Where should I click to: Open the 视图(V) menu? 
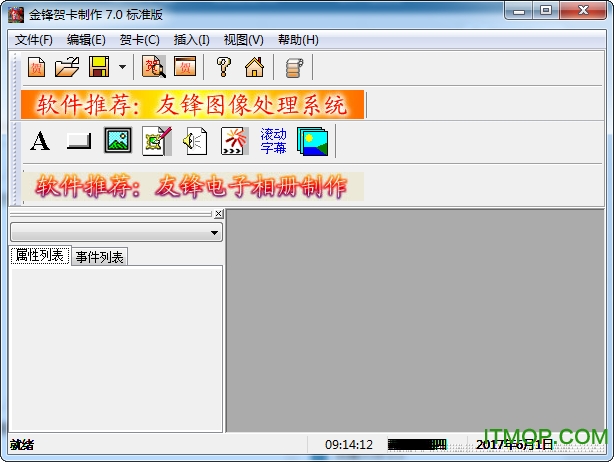coord(244,40)
